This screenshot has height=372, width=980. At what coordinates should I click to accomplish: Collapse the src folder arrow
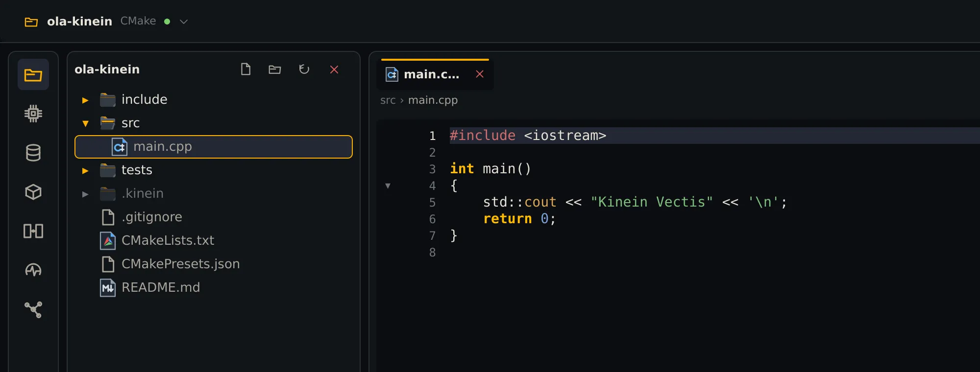(85, 123)
